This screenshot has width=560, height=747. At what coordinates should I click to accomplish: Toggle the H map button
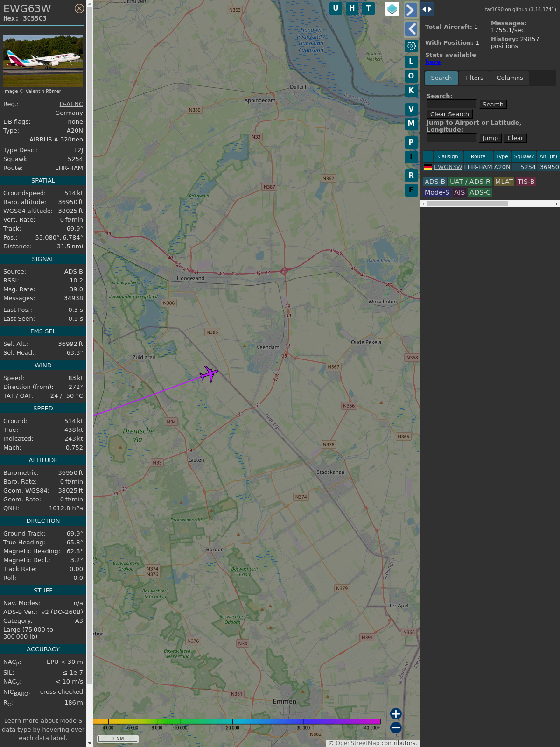352,8
